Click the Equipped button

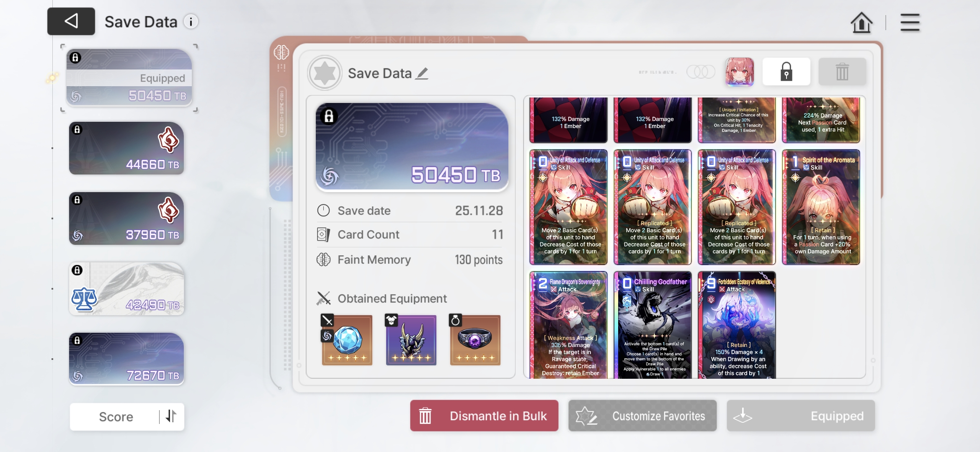[801, 416]
